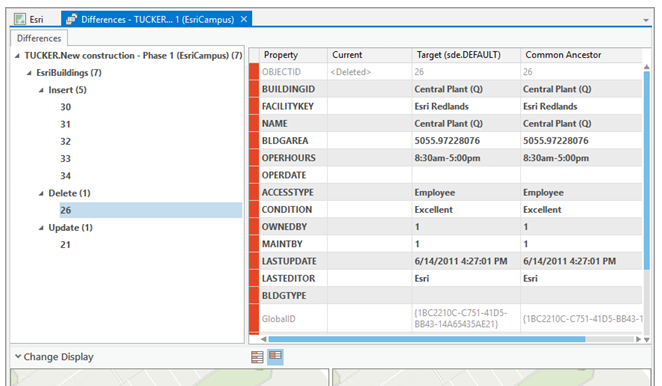Click Target LASTUPDATE value 6/14/2011 4:27:01 PM

461,261
